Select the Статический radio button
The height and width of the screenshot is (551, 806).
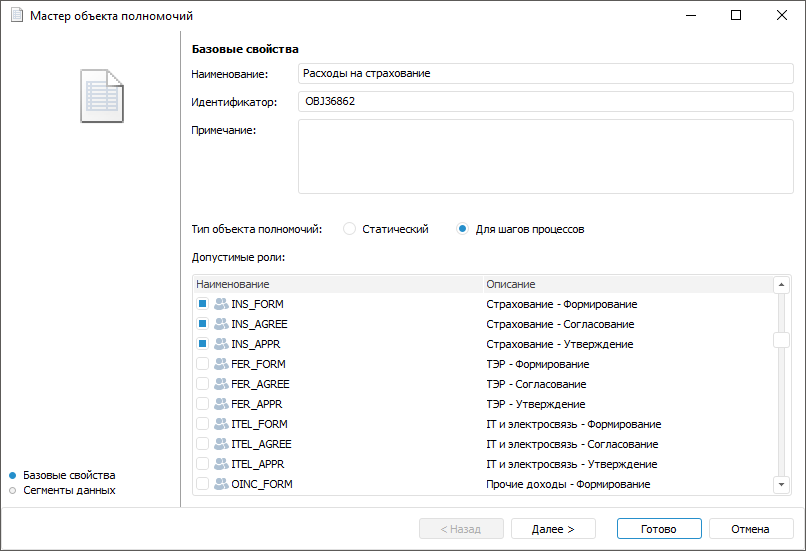pos(350,229)
